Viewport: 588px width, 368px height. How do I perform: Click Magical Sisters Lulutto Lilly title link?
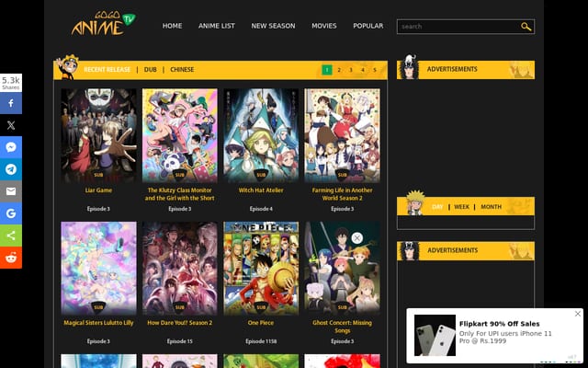coord(98,323)
